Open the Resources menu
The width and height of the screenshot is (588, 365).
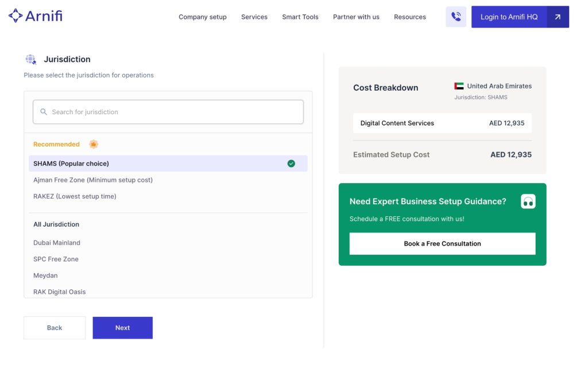tap(409, 17)
